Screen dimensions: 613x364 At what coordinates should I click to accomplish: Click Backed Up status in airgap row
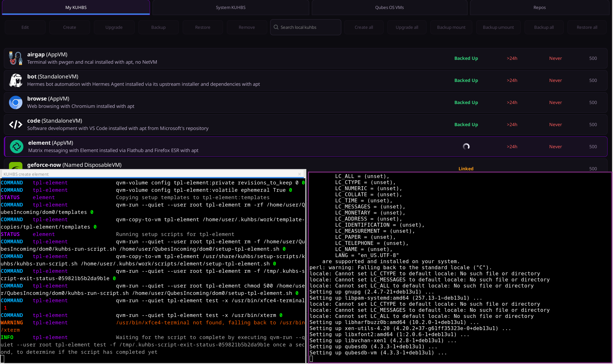coord(466,58)
